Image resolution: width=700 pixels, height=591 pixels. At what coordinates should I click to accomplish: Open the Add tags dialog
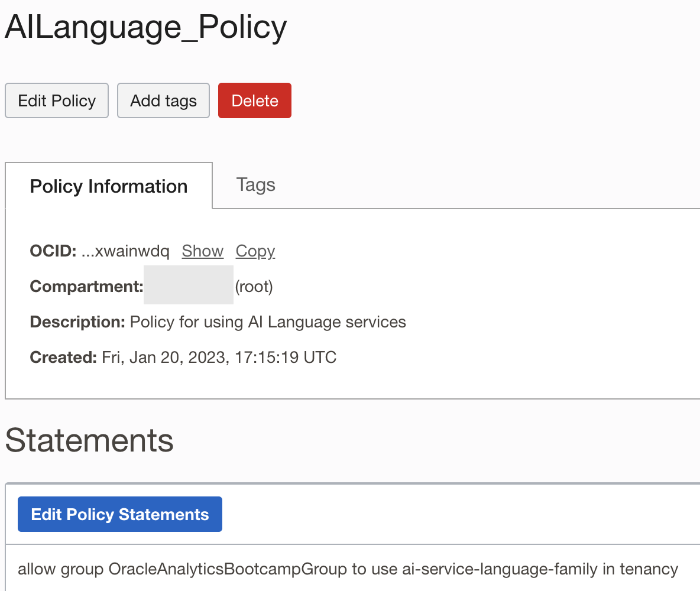(x=163, y=100)
